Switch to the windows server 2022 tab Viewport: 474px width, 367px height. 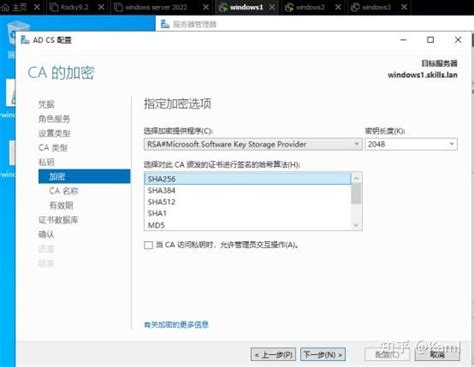click(x=156, y=7)
